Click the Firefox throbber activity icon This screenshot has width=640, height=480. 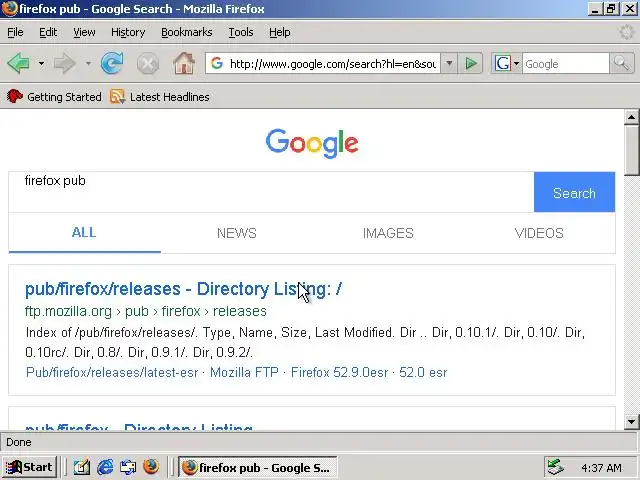[x=626, y=32]
